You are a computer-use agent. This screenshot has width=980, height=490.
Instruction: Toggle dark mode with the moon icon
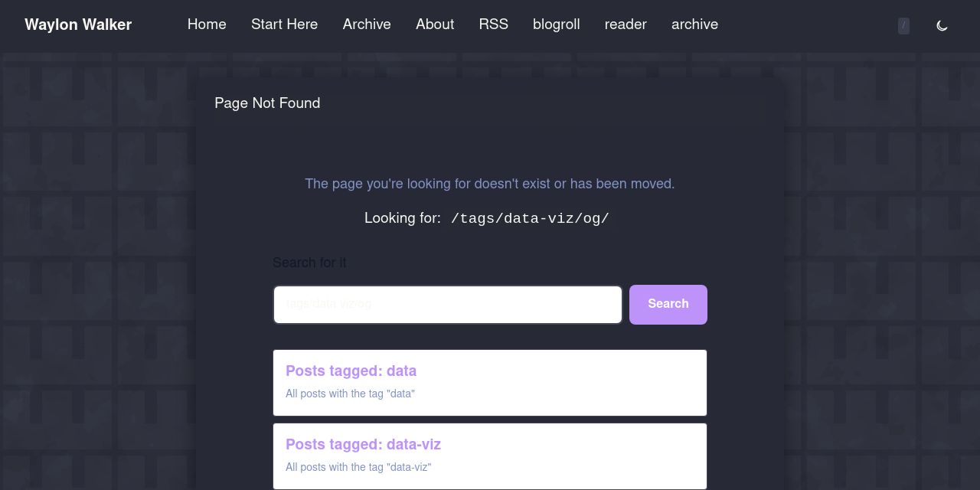coord(942,25)
